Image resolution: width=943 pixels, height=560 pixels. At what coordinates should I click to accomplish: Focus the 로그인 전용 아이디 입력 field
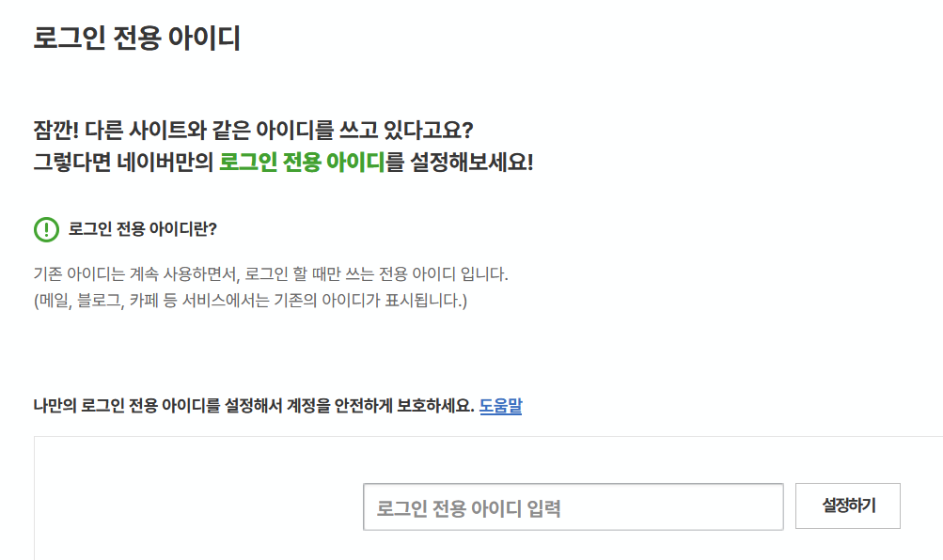pos(573,507)
